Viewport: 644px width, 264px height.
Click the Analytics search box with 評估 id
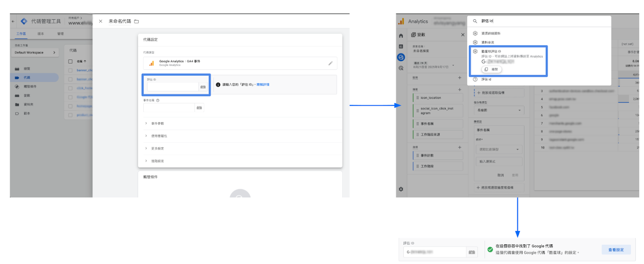539,21
